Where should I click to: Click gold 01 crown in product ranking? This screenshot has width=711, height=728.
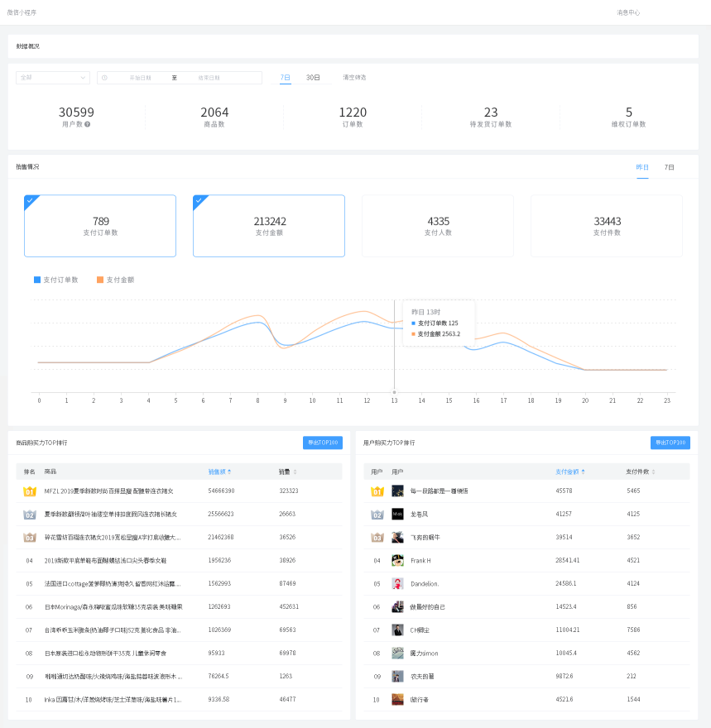point(29,491)
